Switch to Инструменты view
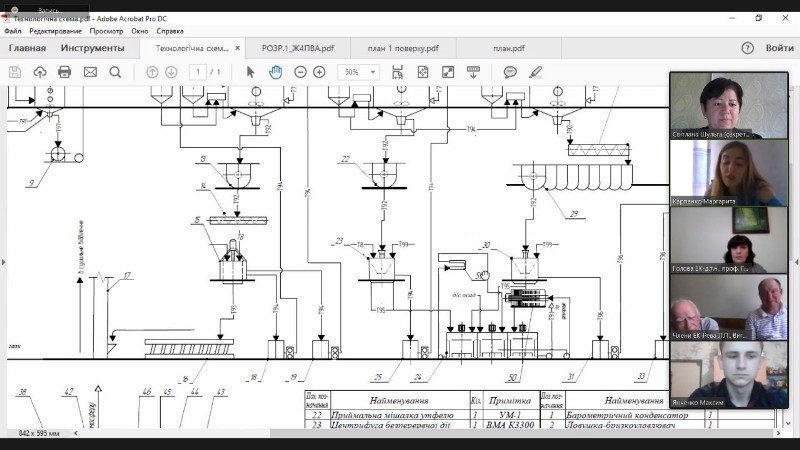Viewport: 800px width, 450px height. pos(92,48)
